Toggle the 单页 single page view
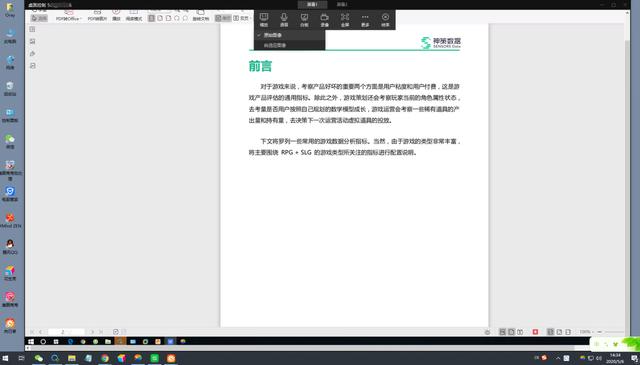The image size is (640, 365). pyautogui.click(x=223, y=18)
